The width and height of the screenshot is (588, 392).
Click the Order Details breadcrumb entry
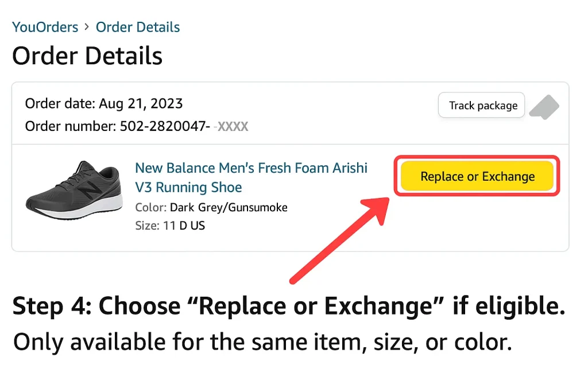coord(137,26)
